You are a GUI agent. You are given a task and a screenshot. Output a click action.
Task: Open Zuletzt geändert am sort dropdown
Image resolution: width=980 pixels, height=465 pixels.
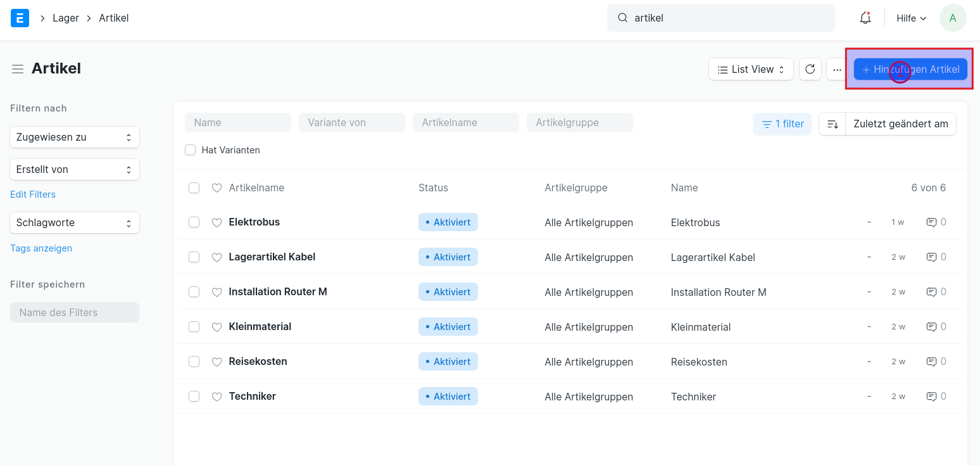click(900, 124)
